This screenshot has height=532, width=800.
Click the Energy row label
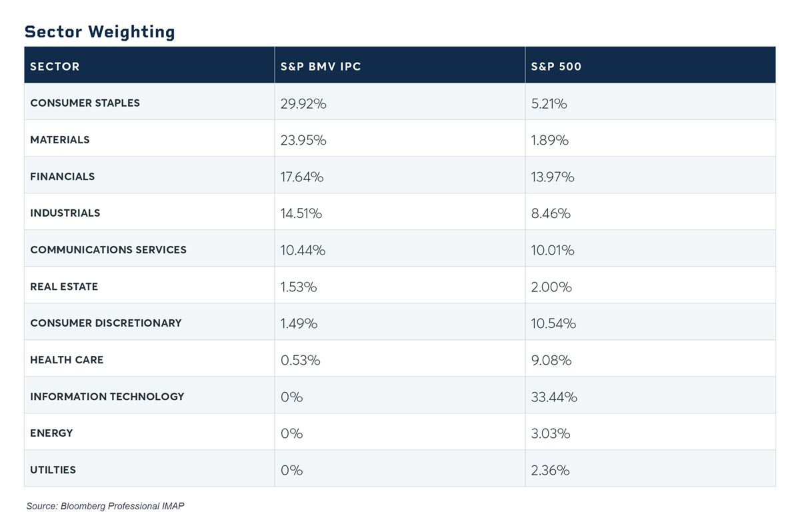[x=51, y=433]
